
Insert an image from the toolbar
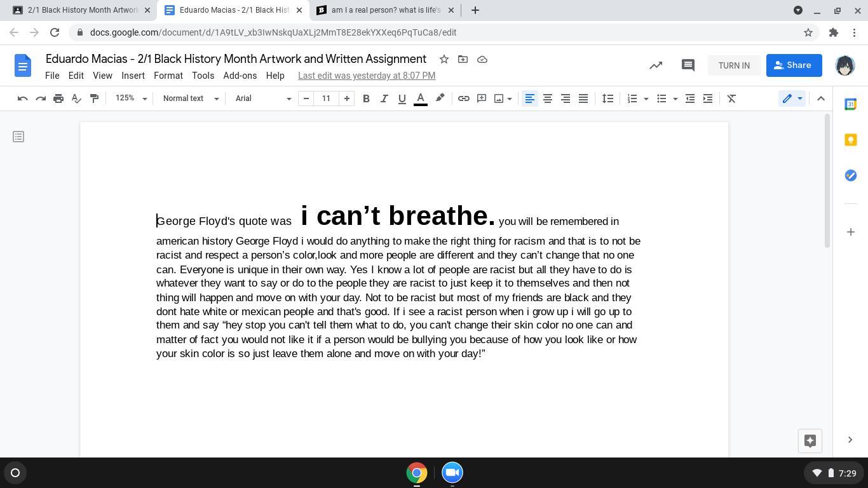(499, 98)
